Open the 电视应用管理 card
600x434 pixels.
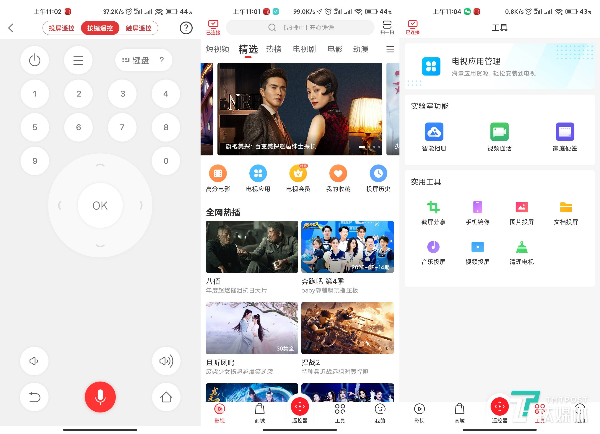(500, 66)
